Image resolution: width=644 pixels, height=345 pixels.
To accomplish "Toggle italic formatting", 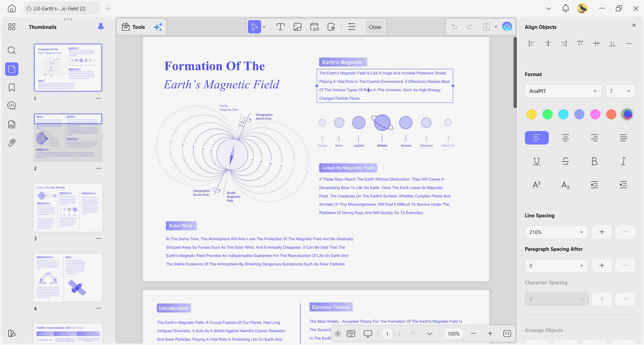I will pos(623,161).
